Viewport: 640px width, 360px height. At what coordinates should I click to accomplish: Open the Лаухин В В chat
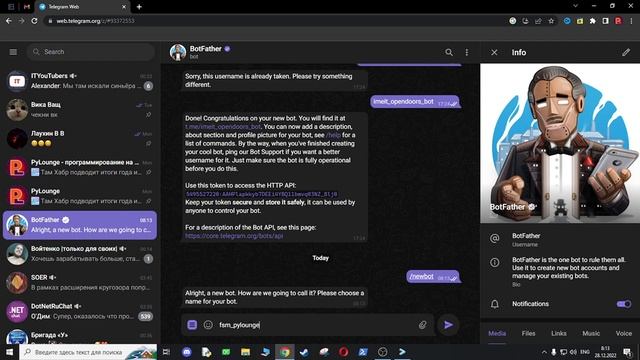pyautogui.click(x=80, y=138)
